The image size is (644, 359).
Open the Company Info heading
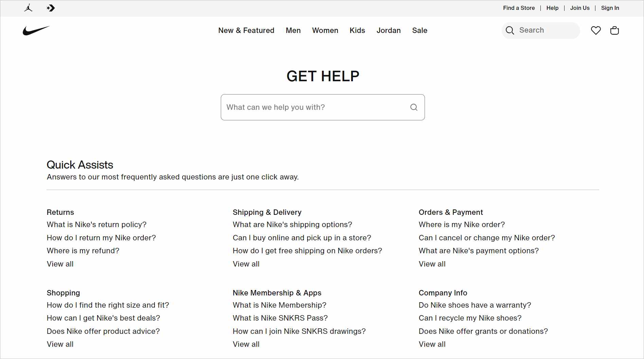443,293
